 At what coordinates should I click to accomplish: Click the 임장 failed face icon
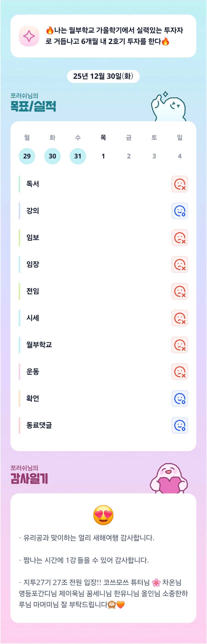click(x=179, y=264)
